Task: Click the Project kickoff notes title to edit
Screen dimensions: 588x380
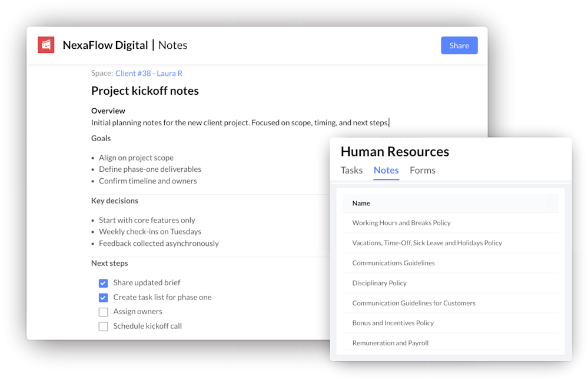Action: tap(145, 91)
